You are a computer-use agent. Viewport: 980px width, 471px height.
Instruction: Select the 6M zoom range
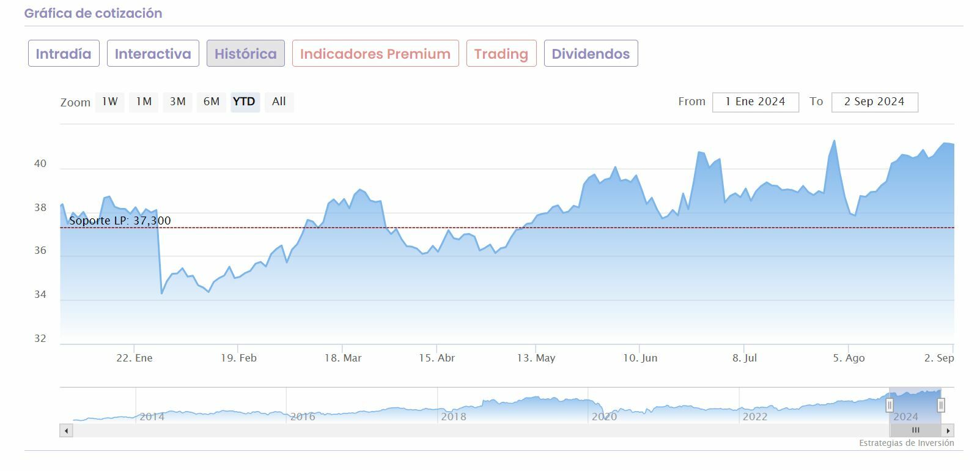(x=212, y=102)
